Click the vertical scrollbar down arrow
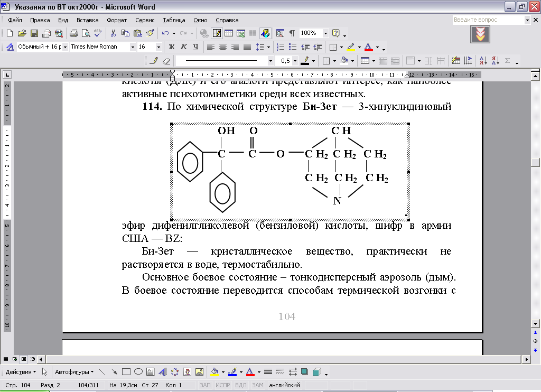The image size is (541, 392). 535,324
